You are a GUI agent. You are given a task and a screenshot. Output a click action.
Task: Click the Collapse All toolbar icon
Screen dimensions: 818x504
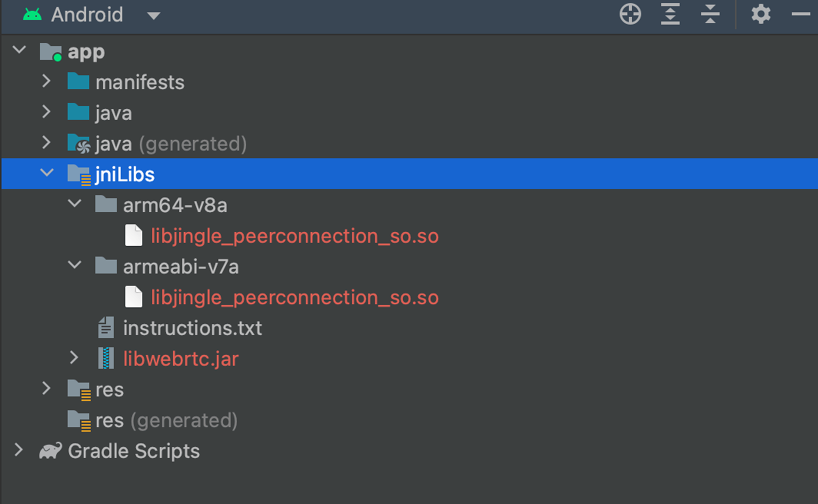[x=710, y=14]
